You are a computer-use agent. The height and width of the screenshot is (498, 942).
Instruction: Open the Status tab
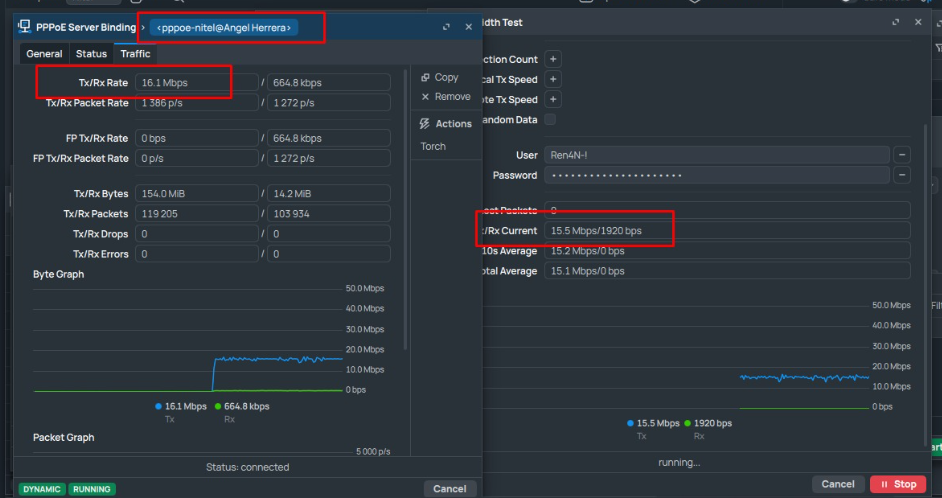tap(91, 54)
